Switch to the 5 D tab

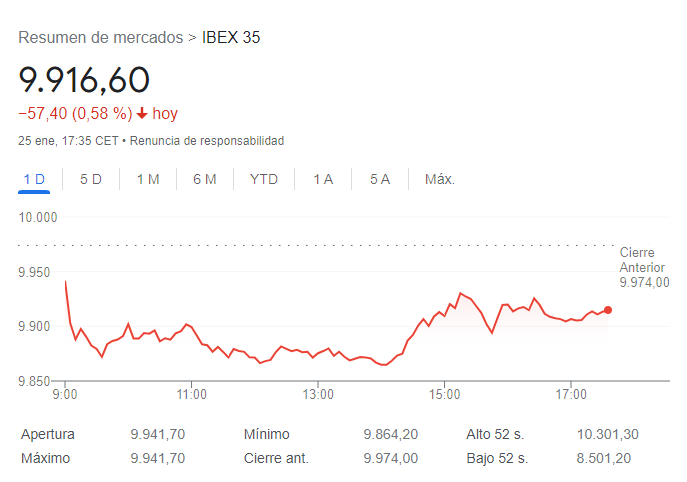click(x=91, y=179)
